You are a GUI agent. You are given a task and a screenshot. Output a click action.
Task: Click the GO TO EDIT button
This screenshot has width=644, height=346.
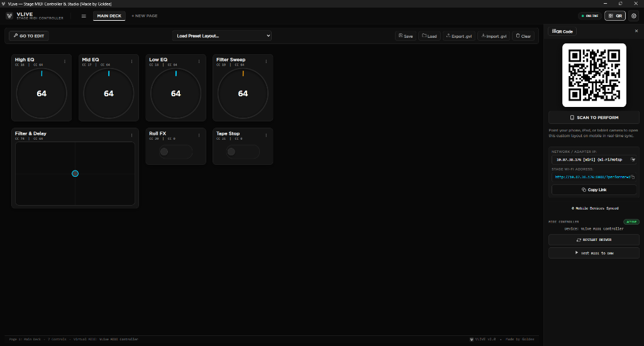(x=29, y=36)
